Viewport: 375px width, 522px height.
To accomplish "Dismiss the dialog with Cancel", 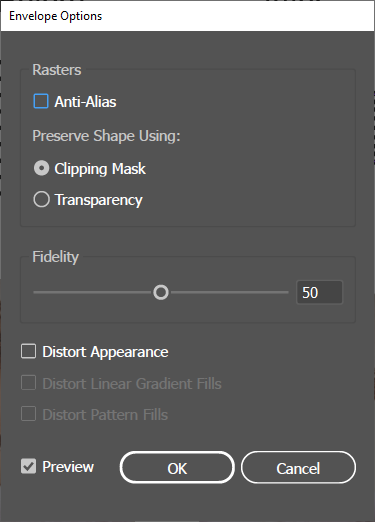I will [x=298, y=467].
